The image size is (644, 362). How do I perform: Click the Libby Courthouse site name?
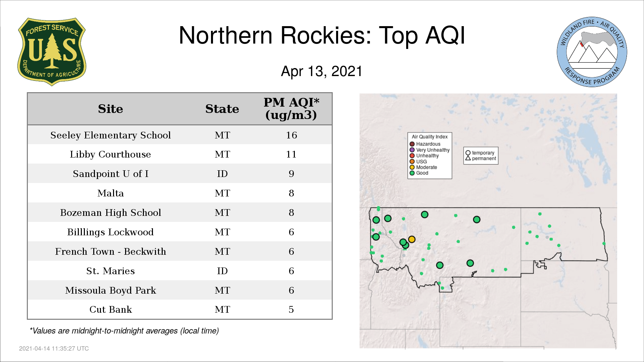[110, 155]
